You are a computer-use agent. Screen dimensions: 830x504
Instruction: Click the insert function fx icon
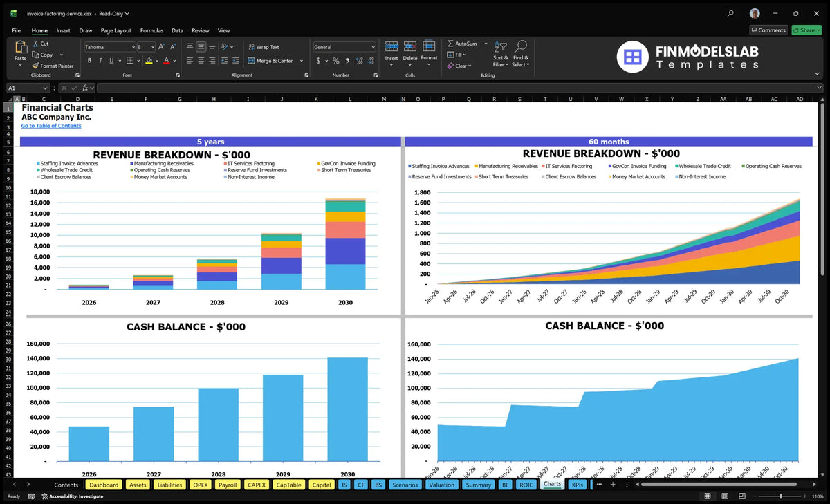[85, 88]
